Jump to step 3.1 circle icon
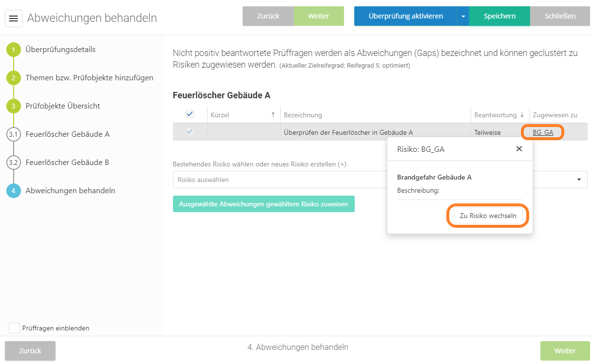 tap(14, 134)
